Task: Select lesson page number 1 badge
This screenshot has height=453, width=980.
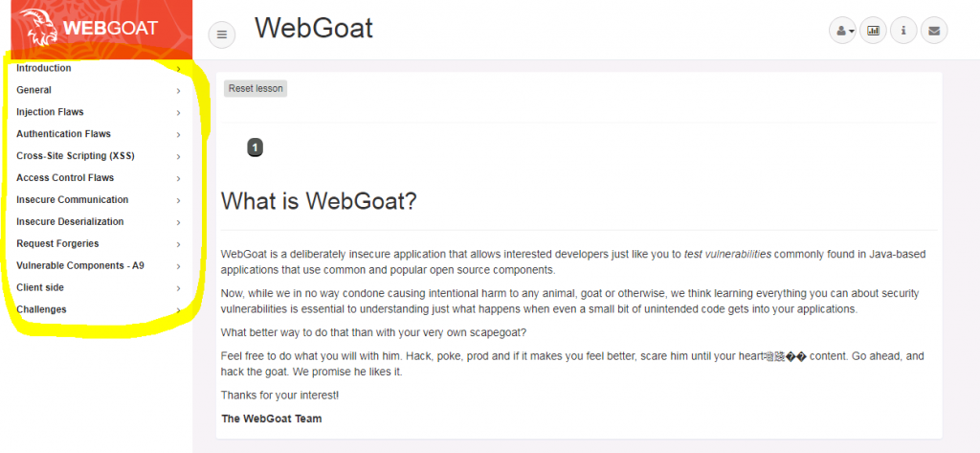Action: [255, 147]
